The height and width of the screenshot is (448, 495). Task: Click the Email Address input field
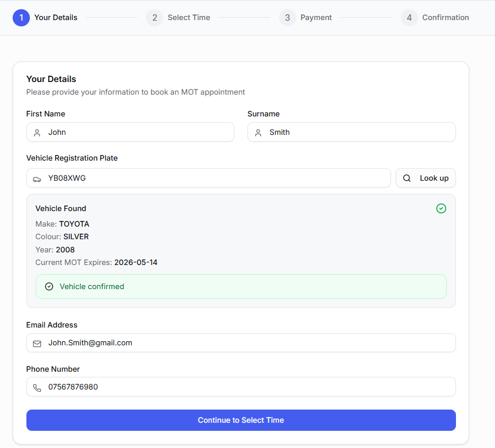[x=241, y=343]
